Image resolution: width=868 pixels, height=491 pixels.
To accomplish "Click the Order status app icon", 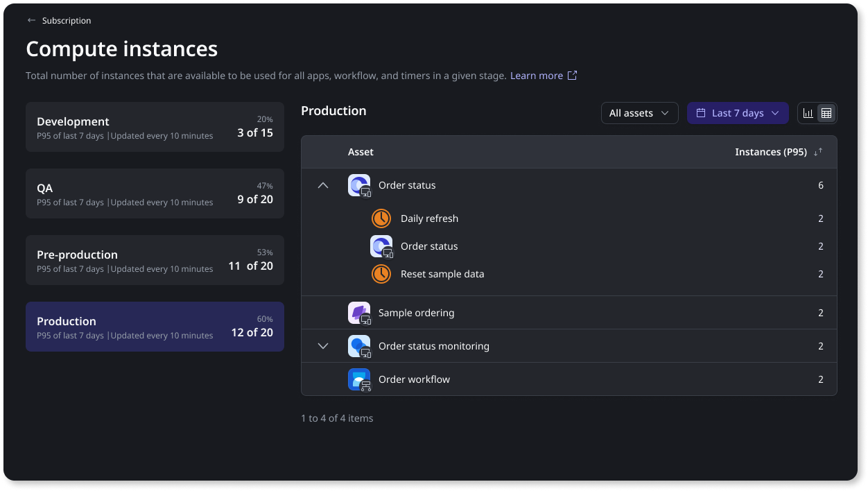I will click(x=359, y=186).
